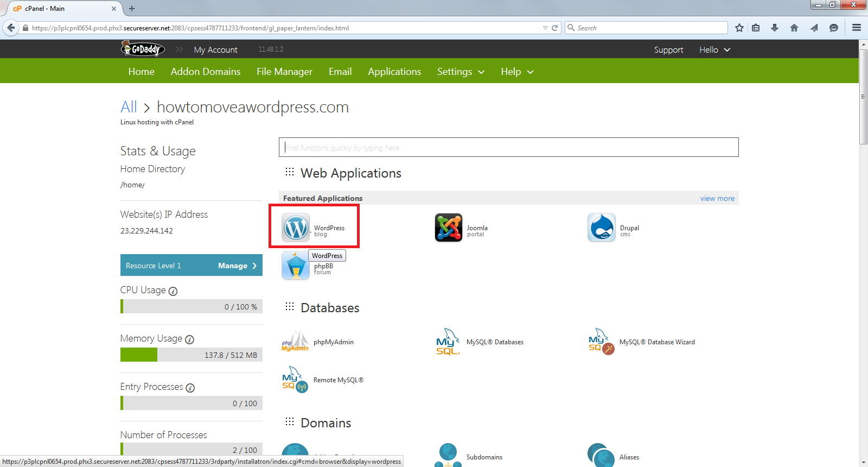The height and width of the screenshot is (467, 868).
Task: Click the My Account link
Action: (215, 49)
